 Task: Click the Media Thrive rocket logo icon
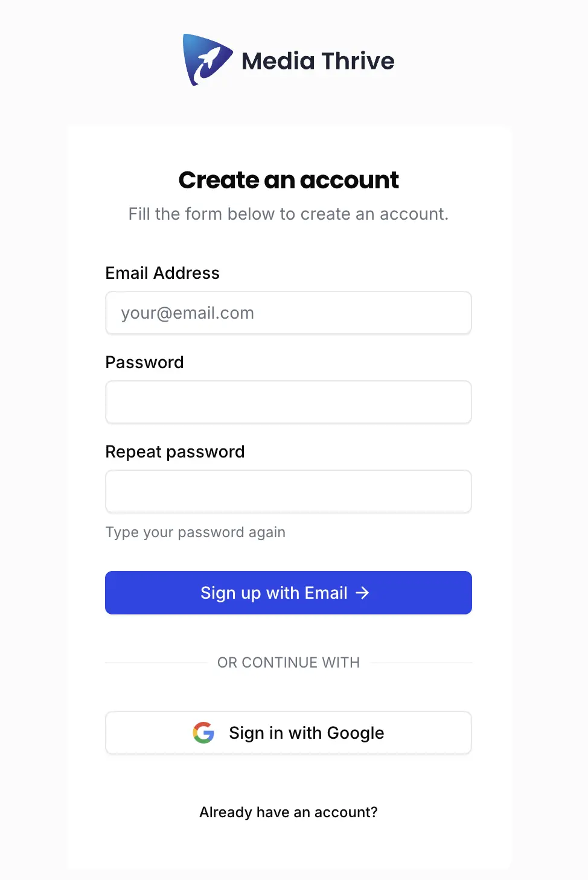coord(206,60)
